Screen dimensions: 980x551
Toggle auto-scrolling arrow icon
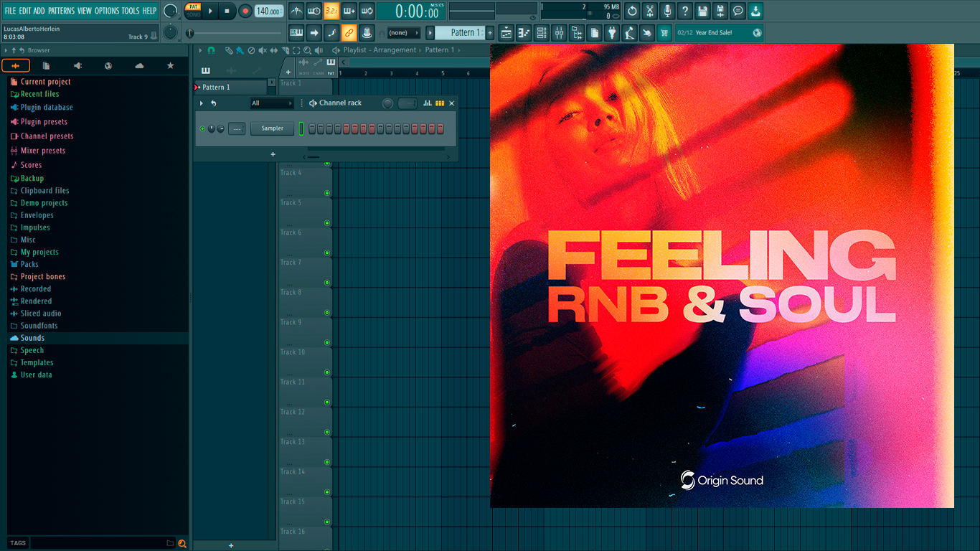[314, 32]
